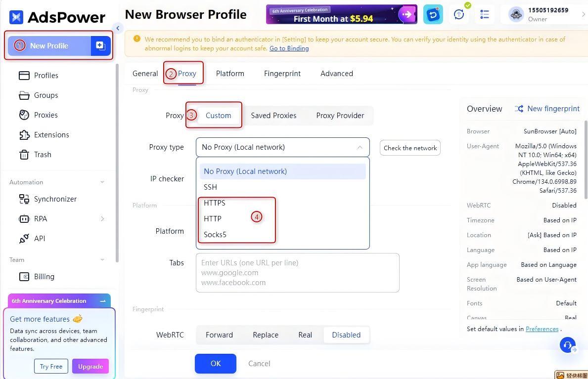
Task: Collapse the left sidebar with arrow
Action: pos(118,28)
